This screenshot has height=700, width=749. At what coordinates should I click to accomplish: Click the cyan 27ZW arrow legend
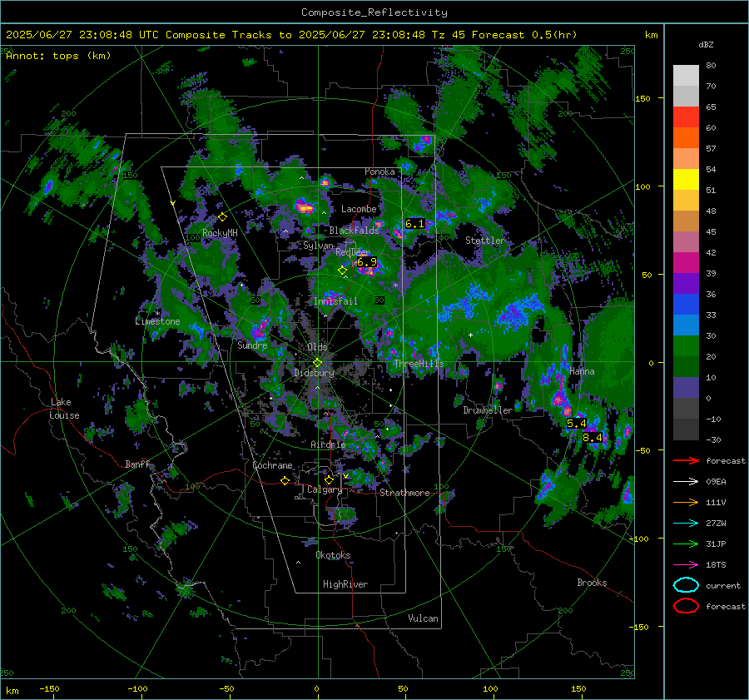tap(686, 524)
